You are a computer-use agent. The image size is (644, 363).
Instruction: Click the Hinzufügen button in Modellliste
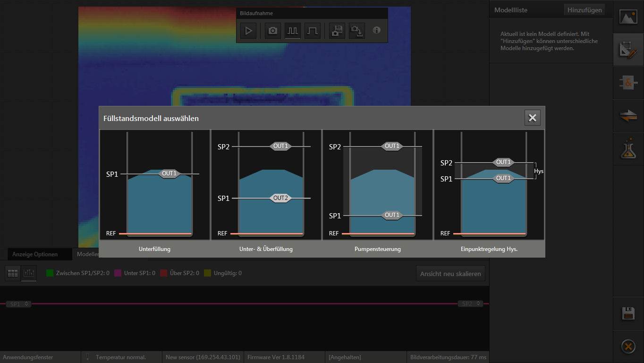(x=585, y=10)
